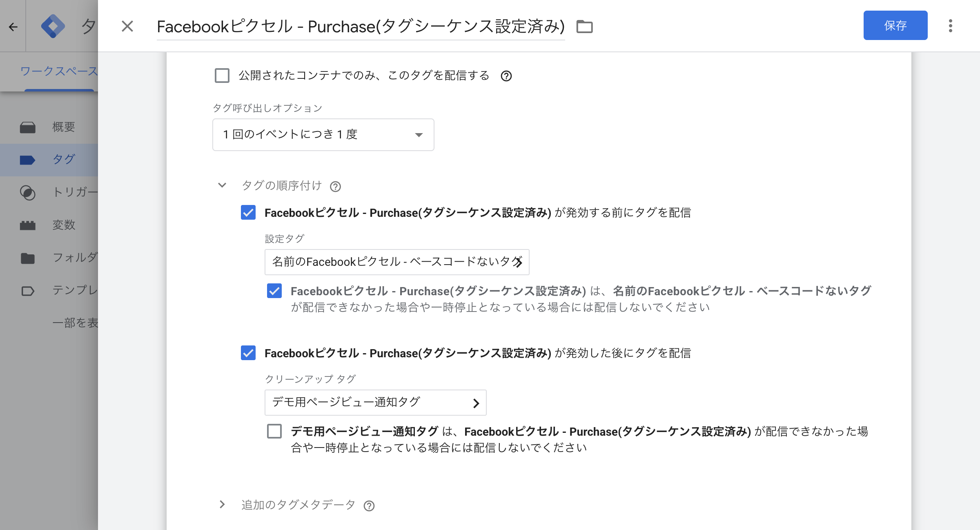Uncheck setup tag failure condition checkbox
The width and height of the screenshot is (980, 530).
(x=274, y=291)
